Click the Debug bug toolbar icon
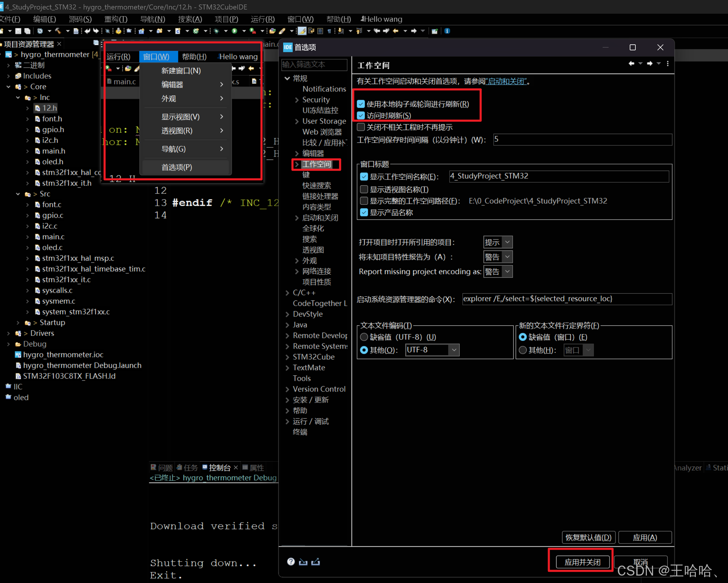This screenshot has width=728, height=583. [216, 31]
